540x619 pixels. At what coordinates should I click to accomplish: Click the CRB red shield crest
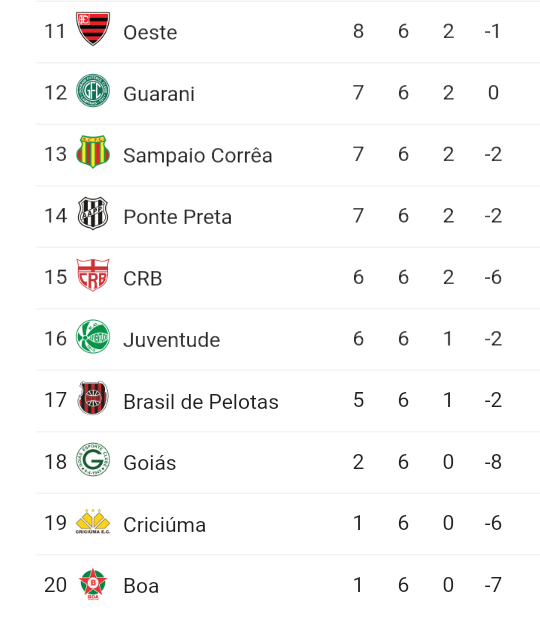coord(93,275)
